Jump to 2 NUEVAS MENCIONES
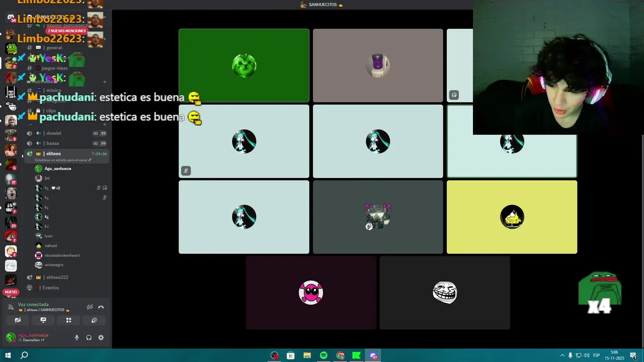The image size is (644, 362). pos(67,31)
